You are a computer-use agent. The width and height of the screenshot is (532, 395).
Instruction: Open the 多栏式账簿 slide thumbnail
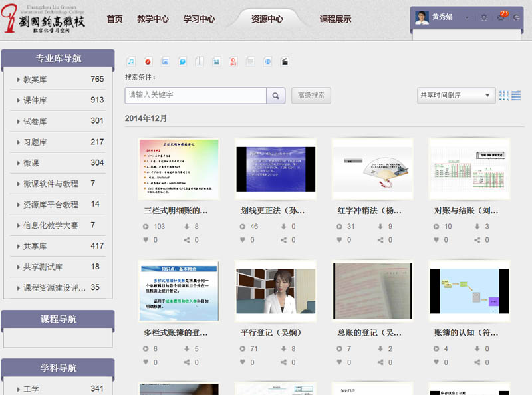click(x=179, y=291)
